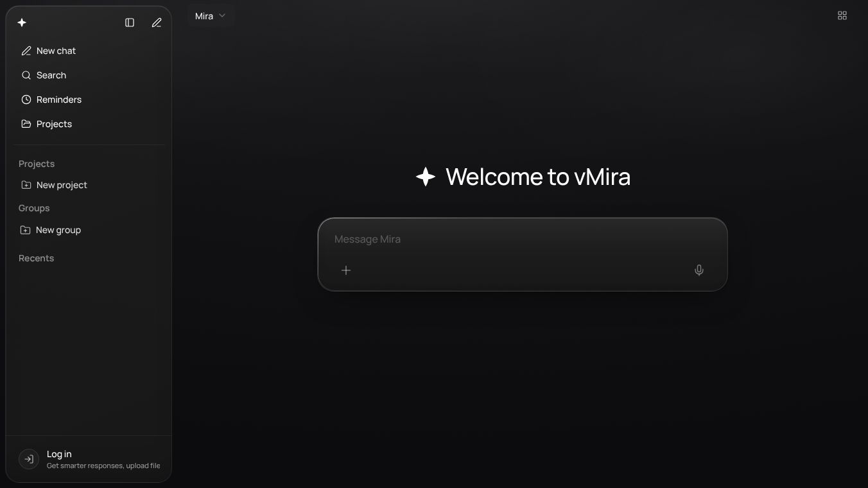
Task: Click the Groups section heading
Action: [x=34, y=208]
